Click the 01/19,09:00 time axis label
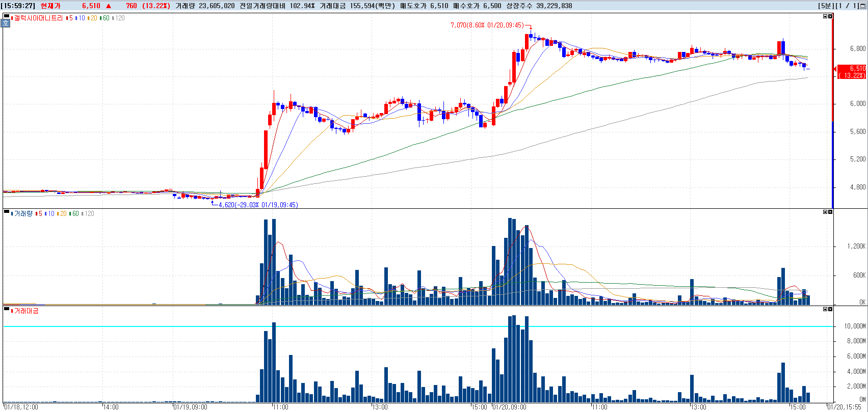This screenshot has width=868, height=412. [x=191, y=407]
